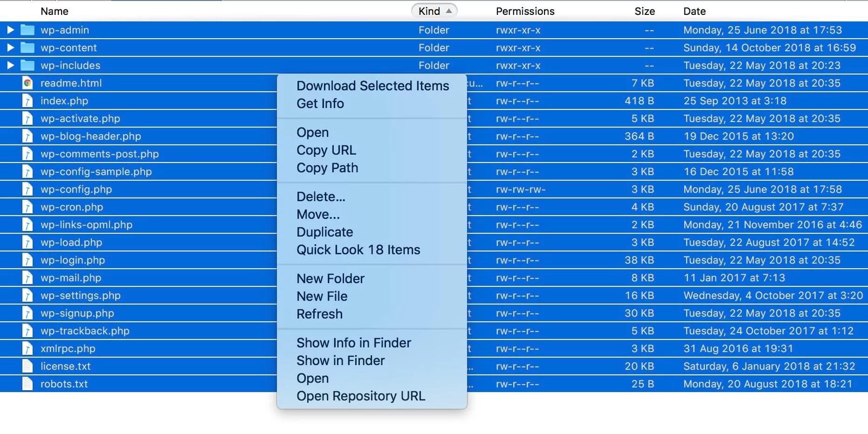Click the license.txt document icon
This screenshot has height=434, width=868.
click(28, 366)
